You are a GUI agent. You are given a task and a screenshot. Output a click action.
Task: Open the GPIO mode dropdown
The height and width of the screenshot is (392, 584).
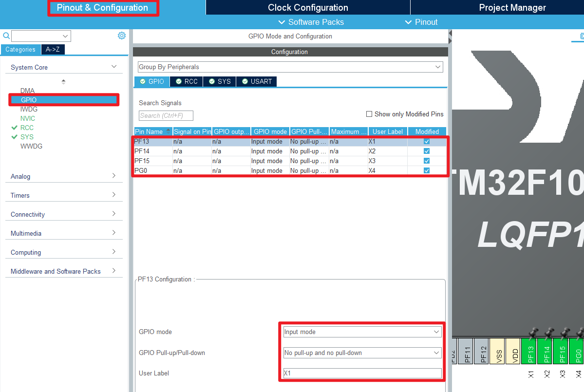pyautogui.click(x=362, y=332)
